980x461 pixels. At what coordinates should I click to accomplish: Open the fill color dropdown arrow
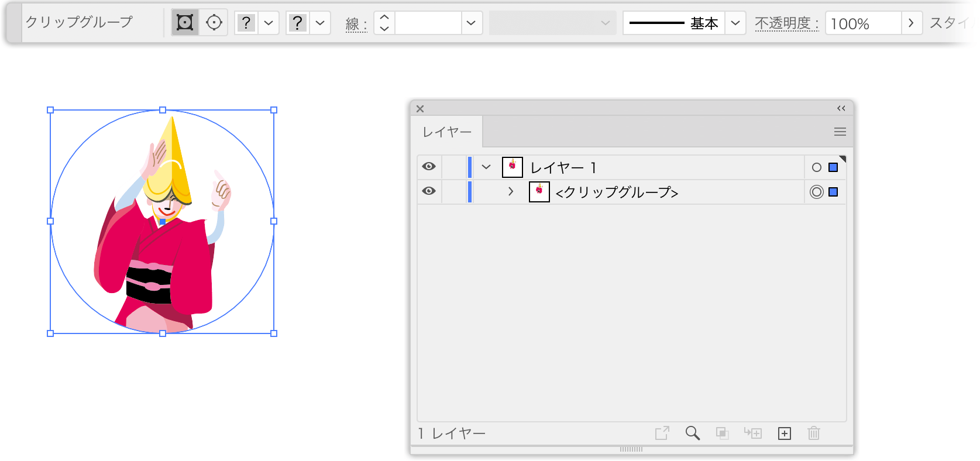269,23
